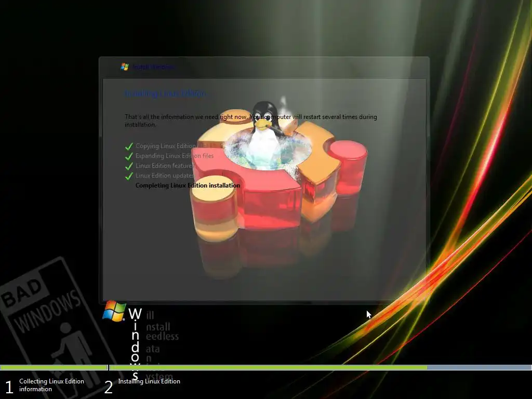Click the first progress bar segment for step 1
The width and height of the screenshot is (532, 399).
[x=54, y=367]
